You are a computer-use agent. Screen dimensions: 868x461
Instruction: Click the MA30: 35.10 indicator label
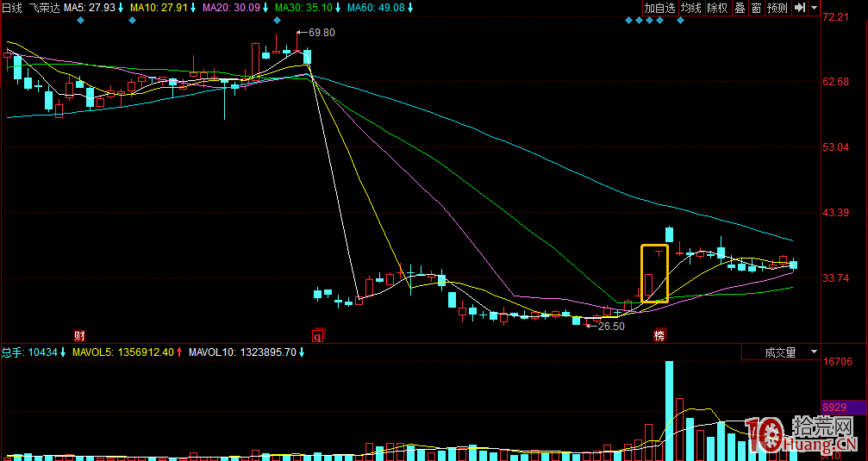click(308, 8)
